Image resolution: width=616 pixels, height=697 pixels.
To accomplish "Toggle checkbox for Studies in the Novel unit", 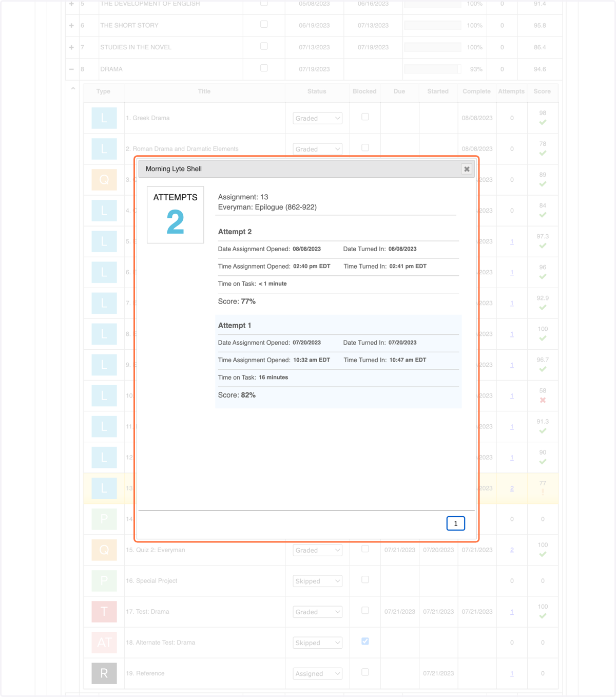I will (264, 46).
